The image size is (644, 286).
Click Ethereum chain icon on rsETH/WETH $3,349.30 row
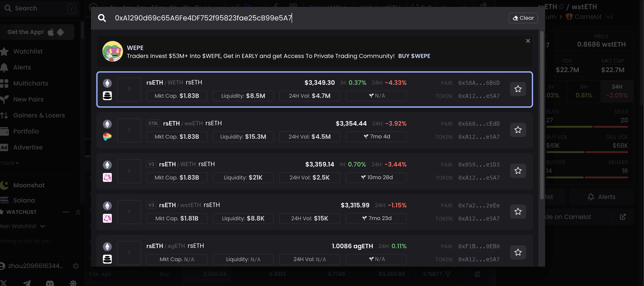coord(107,83)
